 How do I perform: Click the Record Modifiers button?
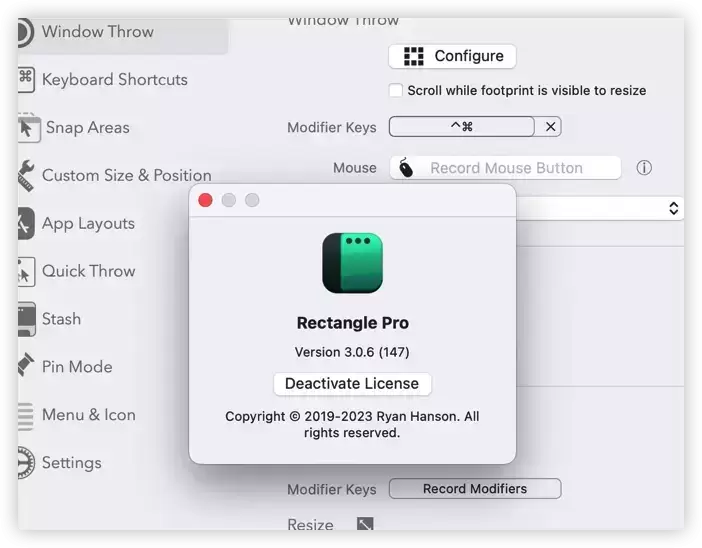tap(475, 489)
